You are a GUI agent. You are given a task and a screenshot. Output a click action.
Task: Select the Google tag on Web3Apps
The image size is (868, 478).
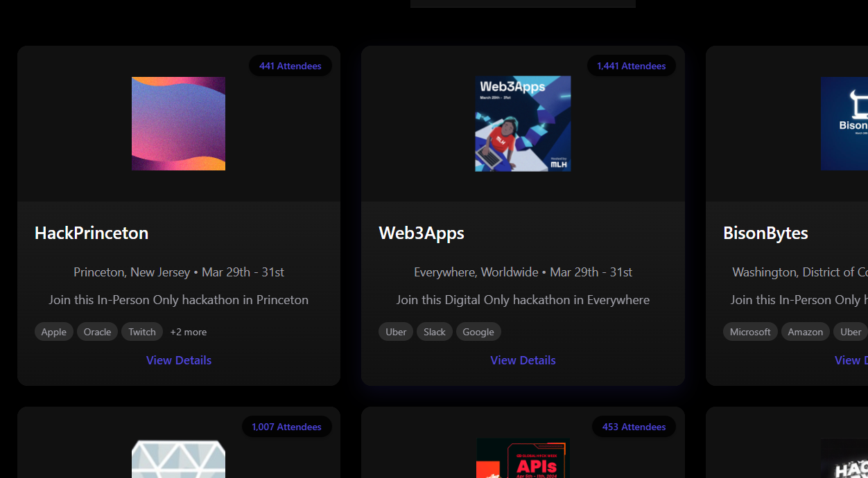tap(478, 332)
